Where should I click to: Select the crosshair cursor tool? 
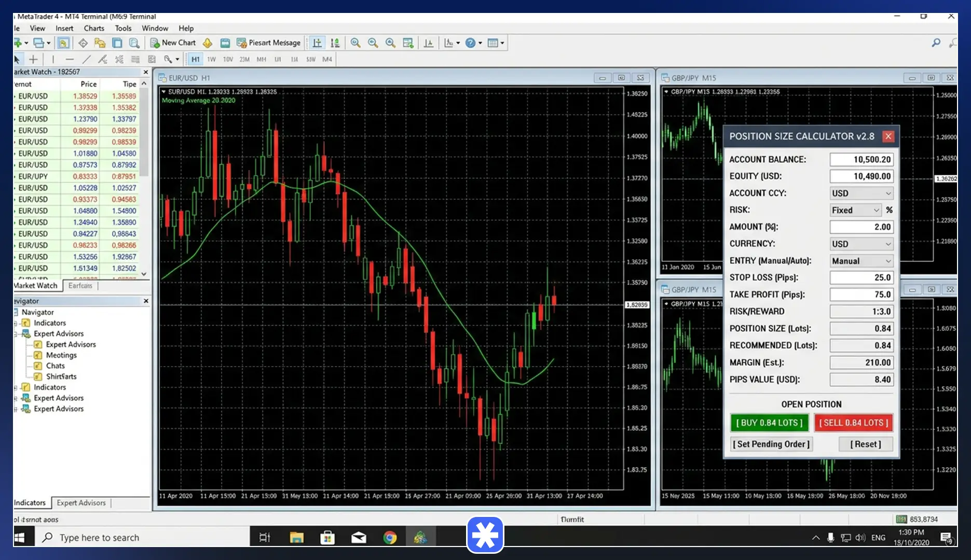(x=33, y=59)
